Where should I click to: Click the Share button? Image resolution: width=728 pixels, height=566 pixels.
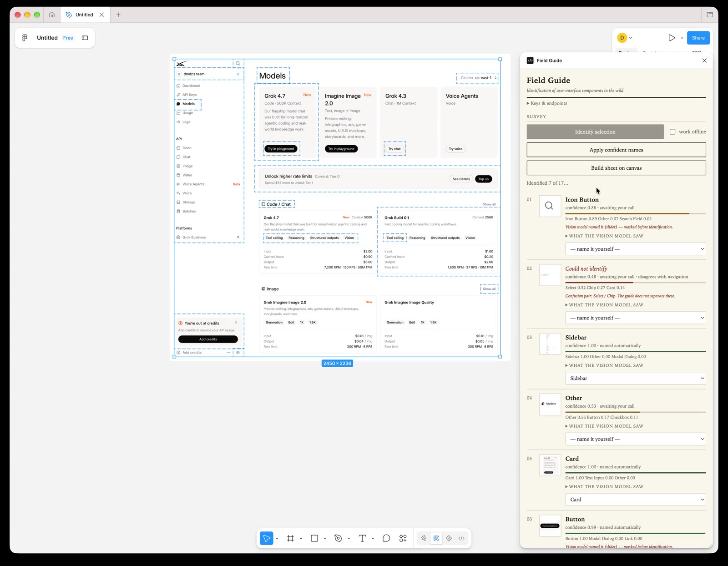698,38
